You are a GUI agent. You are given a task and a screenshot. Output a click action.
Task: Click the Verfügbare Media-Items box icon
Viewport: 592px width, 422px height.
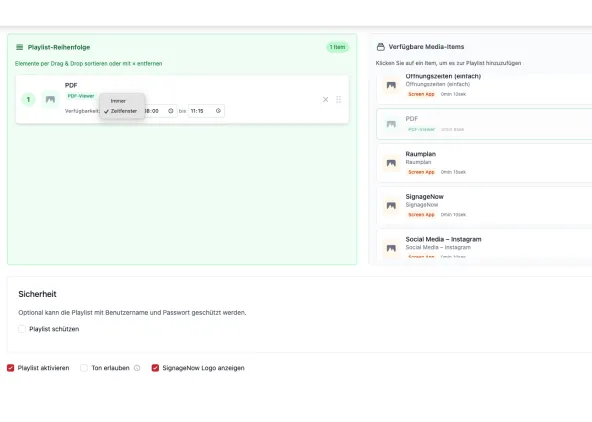pos(381,47)
